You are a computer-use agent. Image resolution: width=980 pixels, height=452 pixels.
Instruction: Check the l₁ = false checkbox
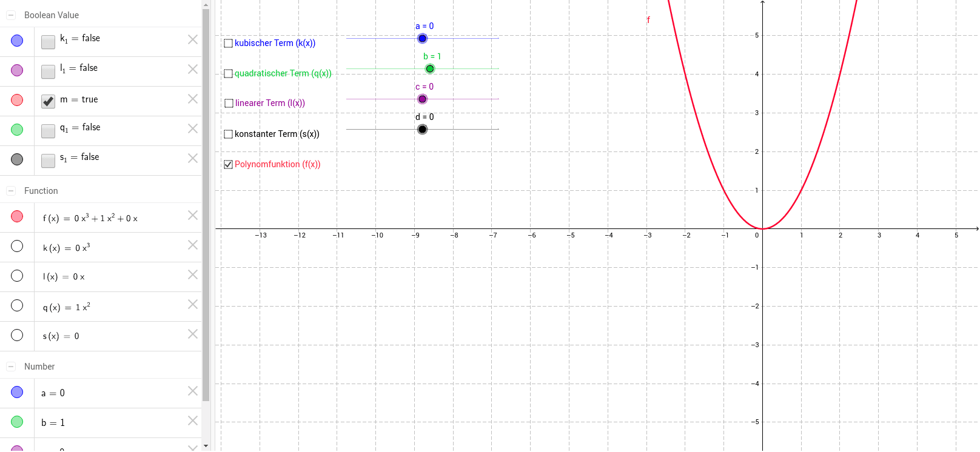click(49, 71)
